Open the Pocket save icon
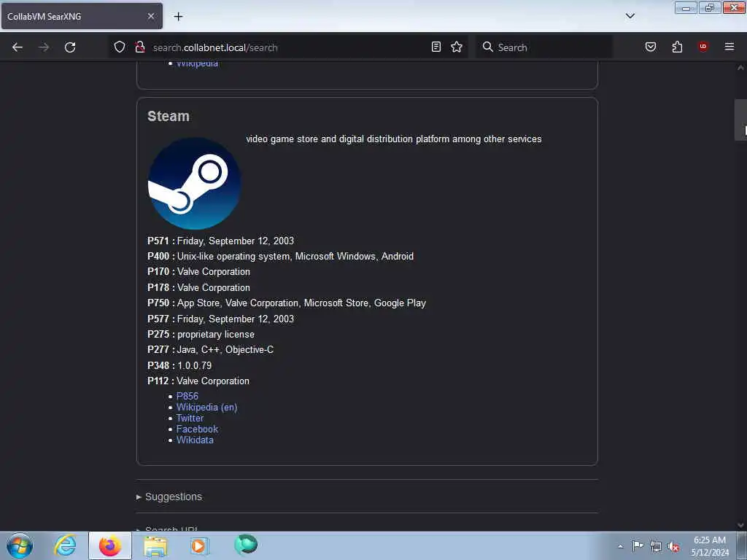Image resolution: width=747 pixels, height=560 pixels. [651, 47]
